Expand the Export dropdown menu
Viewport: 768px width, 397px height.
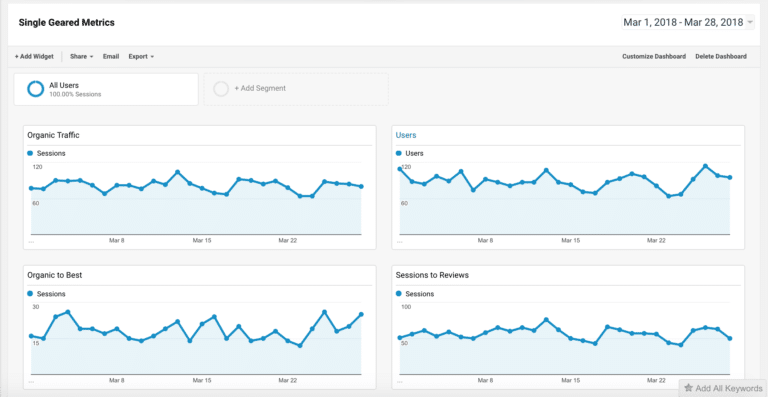click(141, 56)
